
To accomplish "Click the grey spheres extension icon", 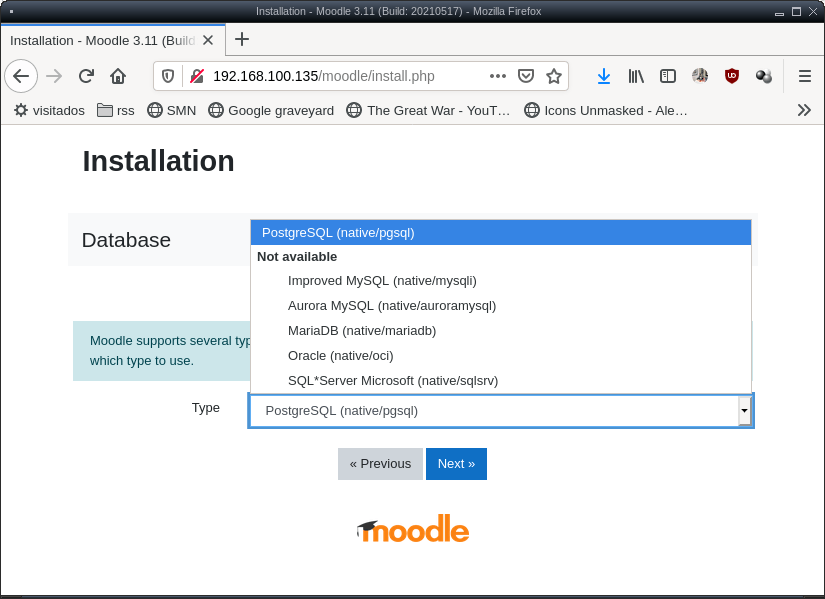I will (x=764, y=76).
